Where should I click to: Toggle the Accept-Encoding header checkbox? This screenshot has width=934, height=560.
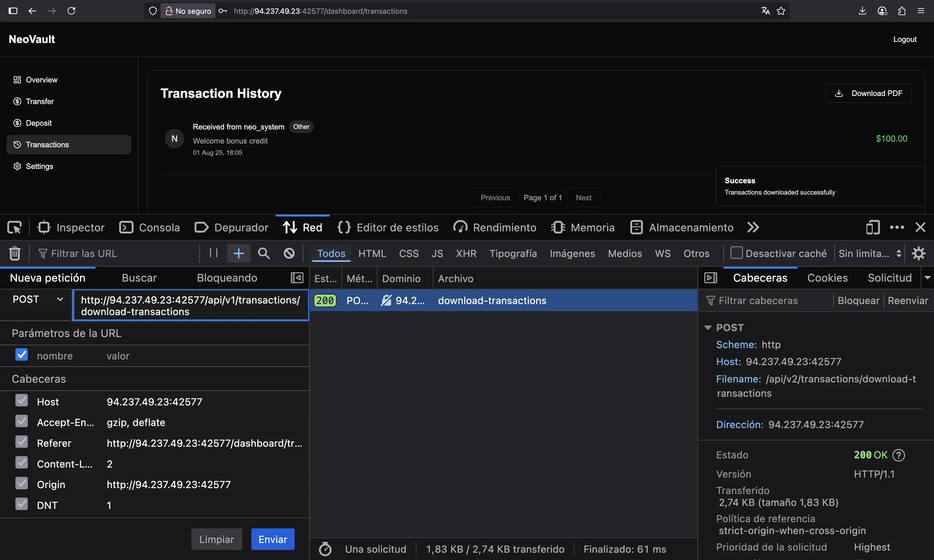(x=22, y=421)
